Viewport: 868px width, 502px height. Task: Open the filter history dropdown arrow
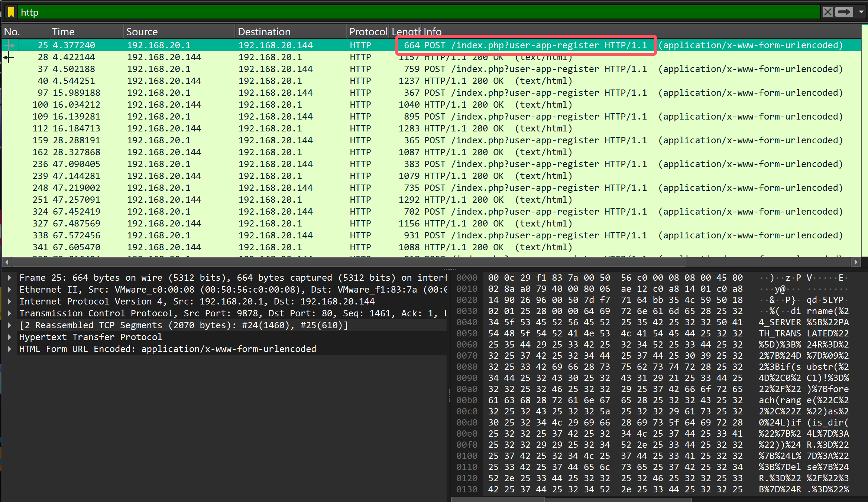861,12
